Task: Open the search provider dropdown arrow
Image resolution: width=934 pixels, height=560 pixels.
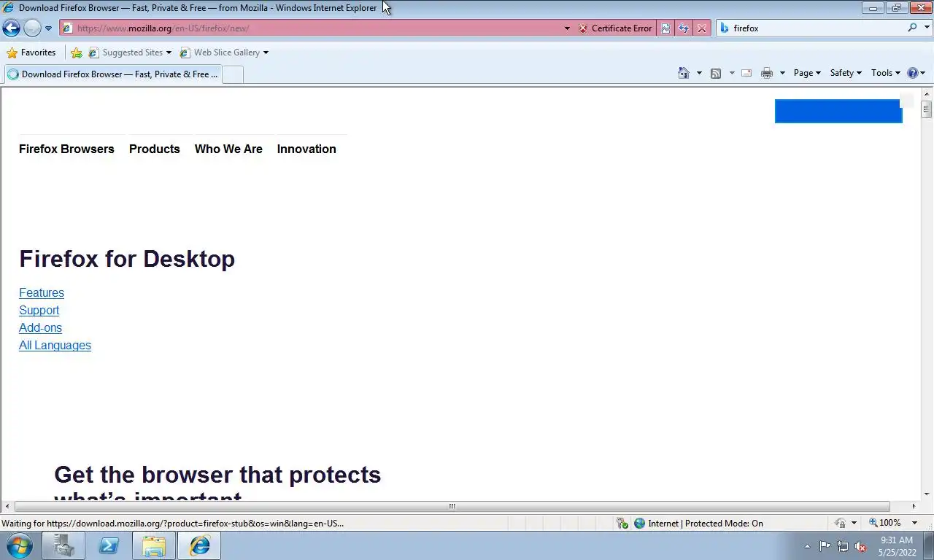Action: 925,28
